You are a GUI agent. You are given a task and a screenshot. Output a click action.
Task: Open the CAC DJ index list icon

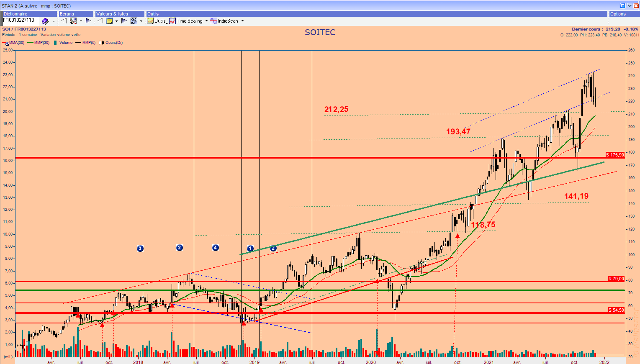click(x=134, y=21)
